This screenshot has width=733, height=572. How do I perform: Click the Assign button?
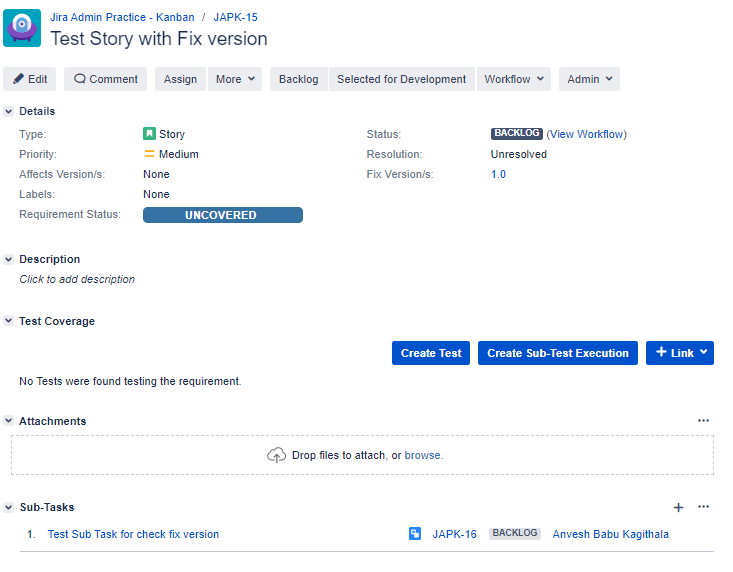pos(180,79)
